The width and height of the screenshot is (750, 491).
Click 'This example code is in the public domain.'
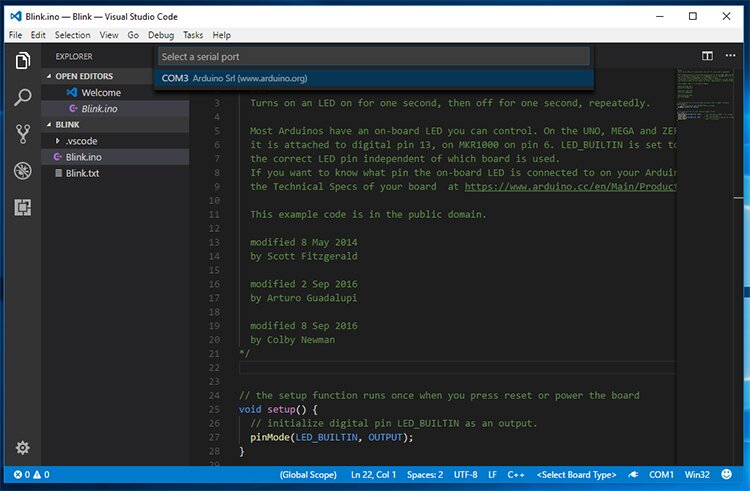368,214
